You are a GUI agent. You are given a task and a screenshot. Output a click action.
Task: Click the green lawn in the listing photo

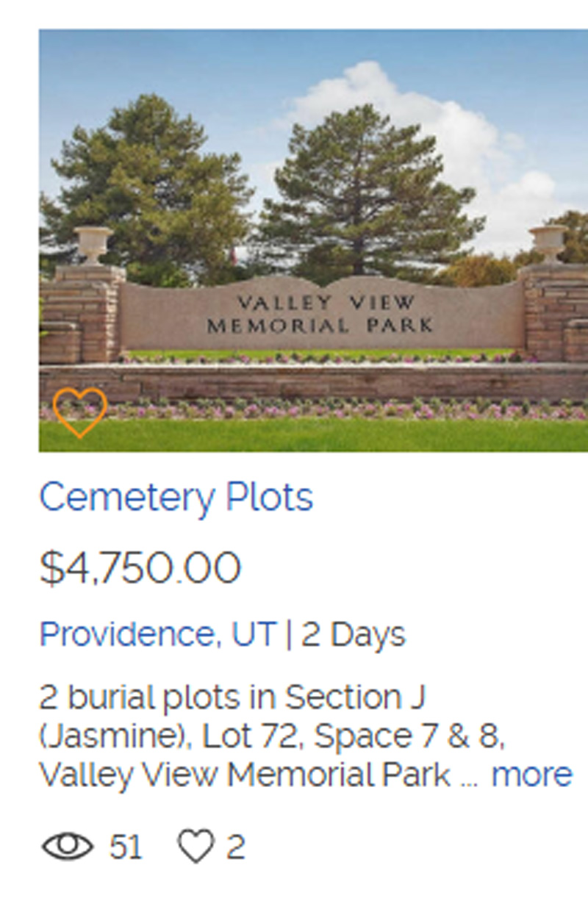click(x=316, y=436)
